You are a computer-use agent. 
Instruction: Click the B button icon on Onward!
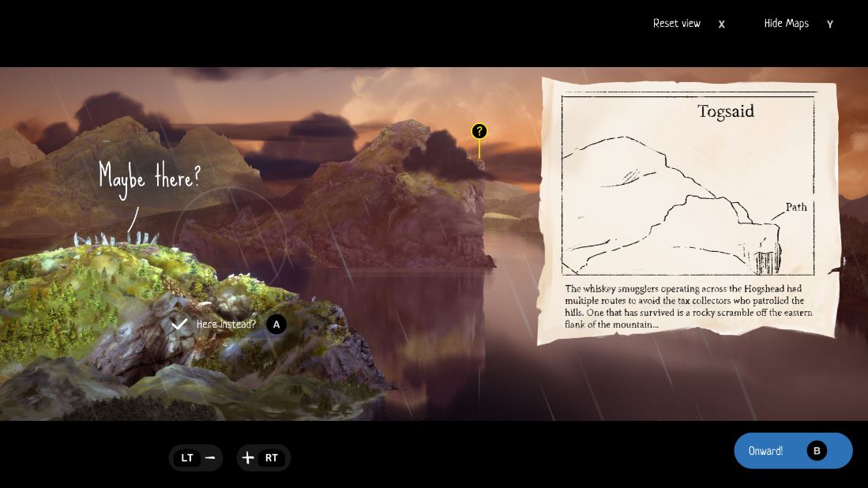[x=817, y=451]
